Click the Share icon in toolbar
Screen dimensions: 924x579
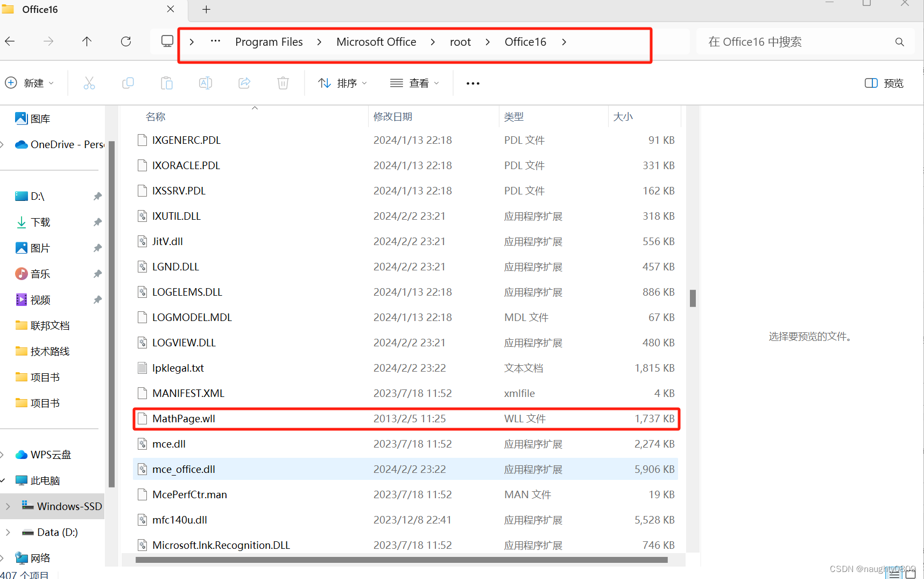coord(244,83)
